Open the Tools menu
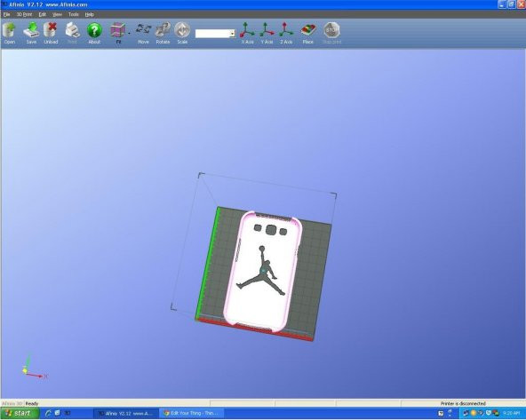Screen dimensions: 526x420 (73, 14)
